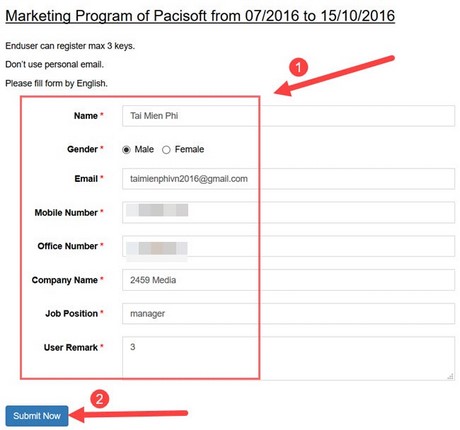The height and width of the screenshot is (430, 460).
Task: Click into the Mobile Number field
Action: 288,212
